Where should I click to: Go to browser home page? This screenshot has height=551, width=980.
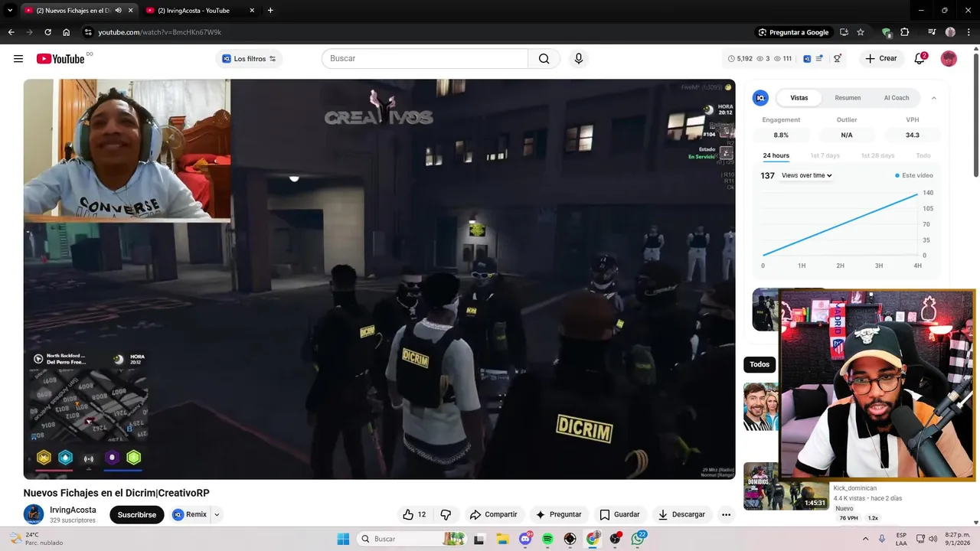point(67,32)
